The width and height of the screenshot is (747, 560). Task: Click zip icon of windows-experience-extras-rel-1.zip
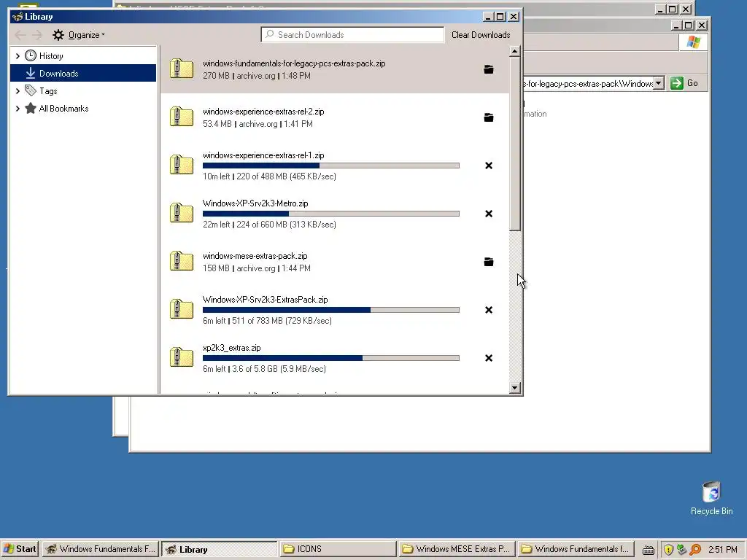coord(182,166)
